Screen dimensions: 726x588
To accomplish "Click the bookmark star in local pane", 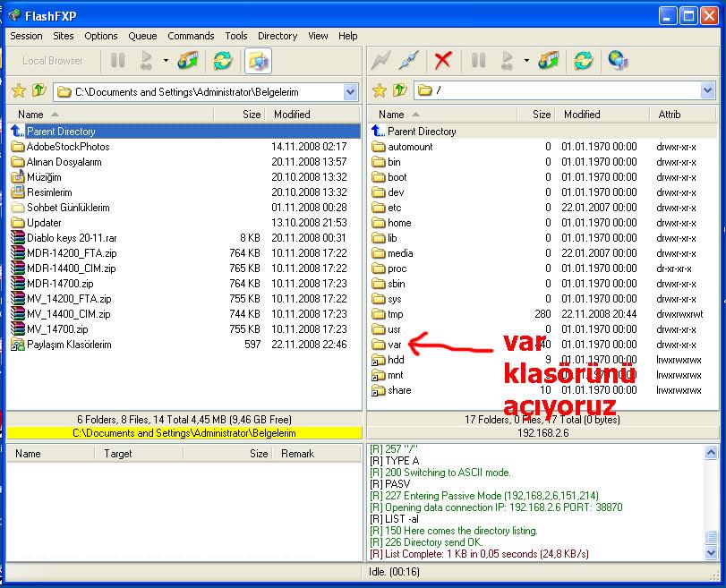I will (x=18, y=91).
